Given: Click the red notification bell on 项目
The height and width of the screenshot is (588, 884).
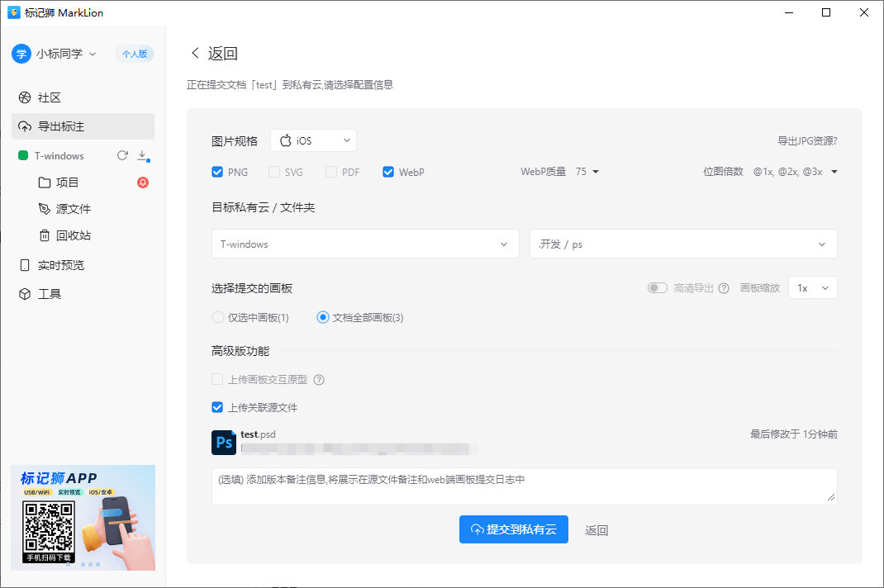Looking at the screenshot, I should 143,182.
